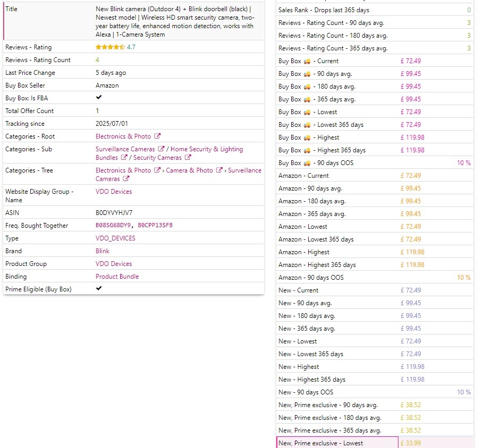
Task: Click the VDO_DEVICES type link
Action: (115, 238)
